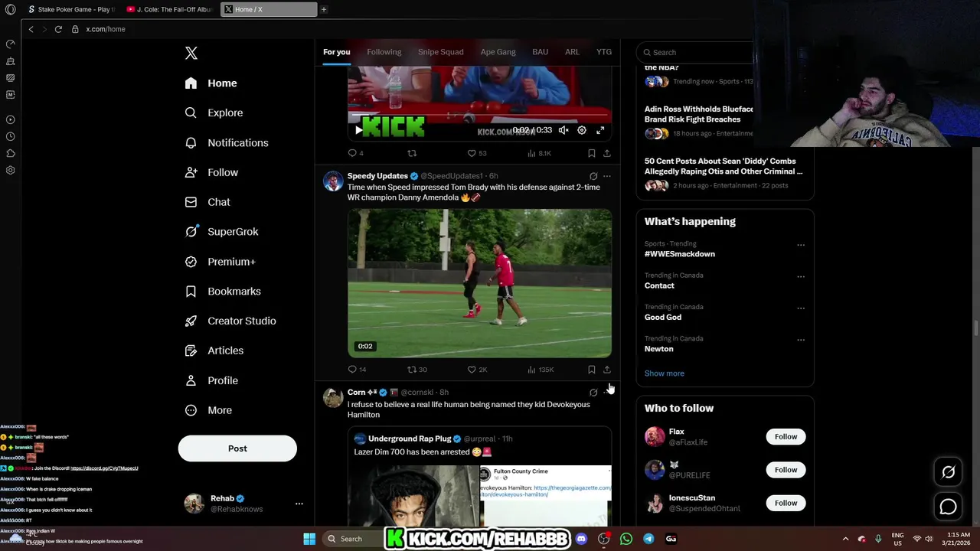Repost the Speedy Updates post
Viewport: 980px width, 551px height.
click(417, 370)
